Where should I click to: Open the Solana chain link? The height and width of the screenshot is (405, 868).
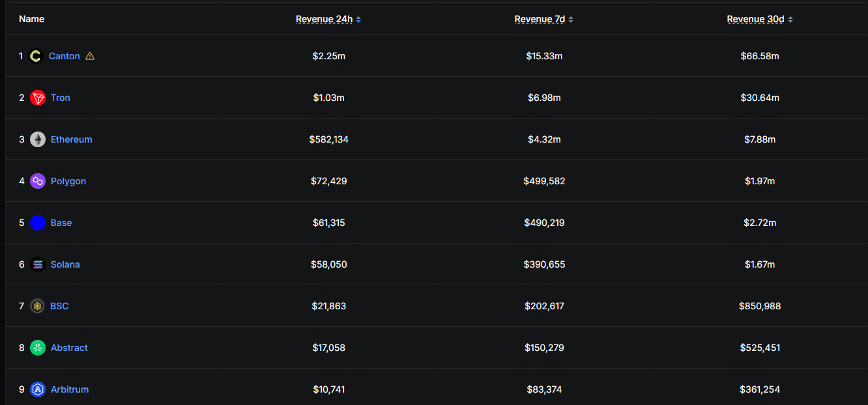point(65,264)
